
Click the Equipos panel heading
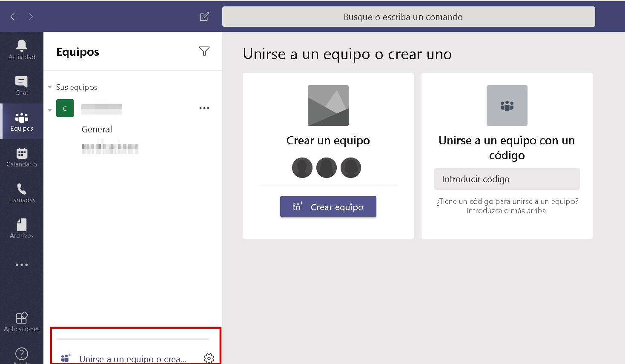click(78, 52)
